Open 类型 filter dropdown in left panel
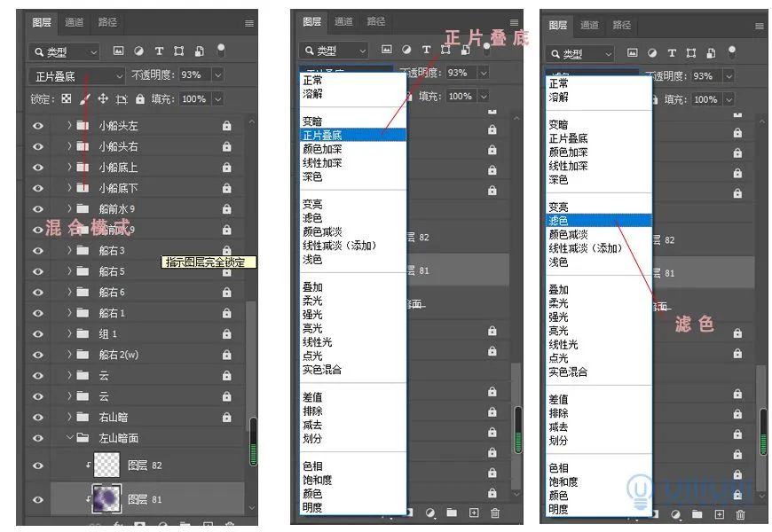The height and width of the screenshot is (532, 772). tap(64, 51)
